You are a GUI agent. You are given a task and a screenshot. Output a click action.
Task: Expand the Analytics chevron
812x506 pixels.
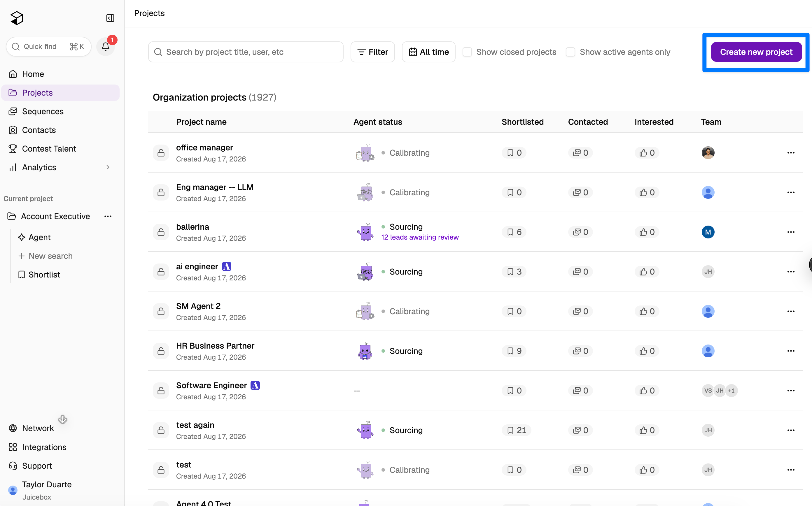pyautogui.click(x=108, y=167)
